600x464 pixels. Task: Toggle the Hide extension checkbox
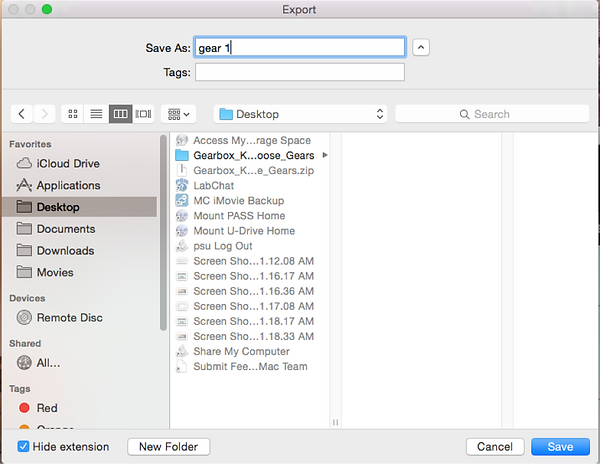coord(23,446)
